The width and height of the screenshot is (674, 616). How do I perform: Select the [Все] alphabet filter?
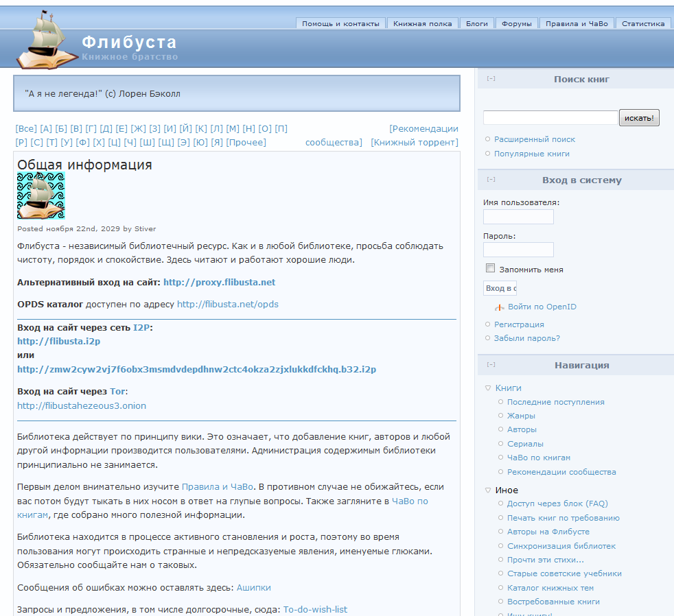pos(26,129)
